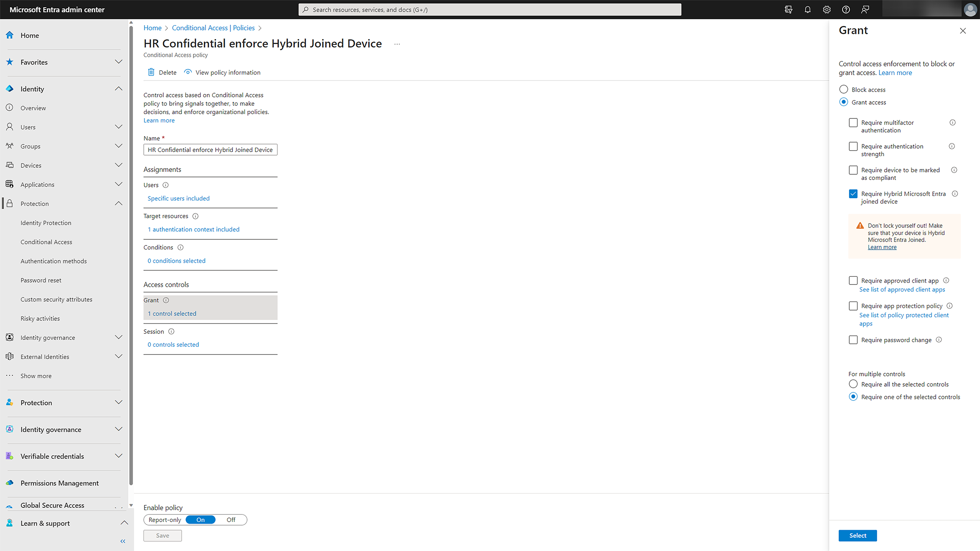Open Specific users included link
The height and width of the screenshot is (551, 980).
[178, 198]
